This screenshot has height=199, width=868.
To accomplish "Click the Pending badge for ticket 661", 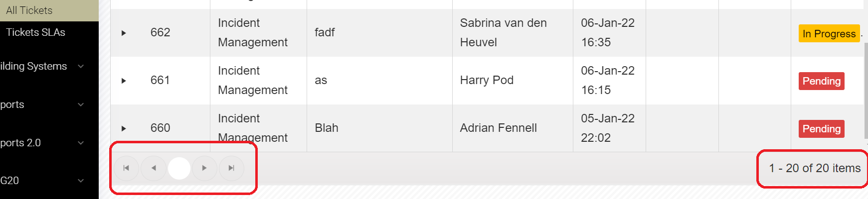I will [x=821, y=81].
